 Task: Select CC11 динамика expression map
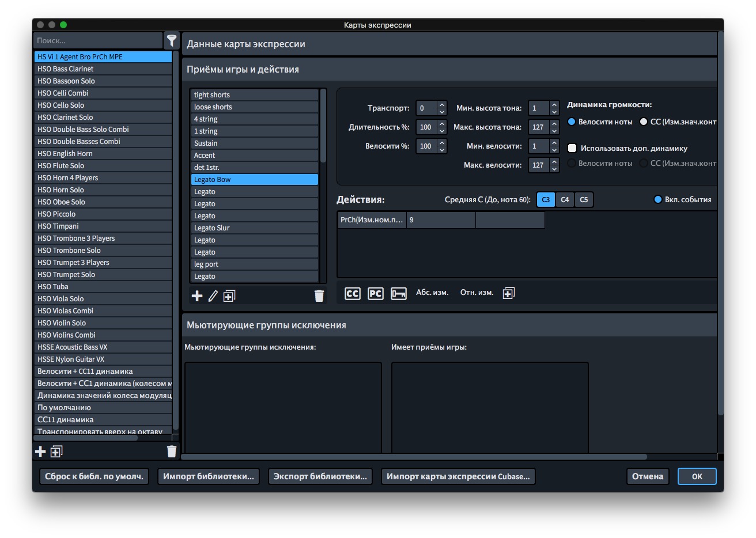pos(103,419)
